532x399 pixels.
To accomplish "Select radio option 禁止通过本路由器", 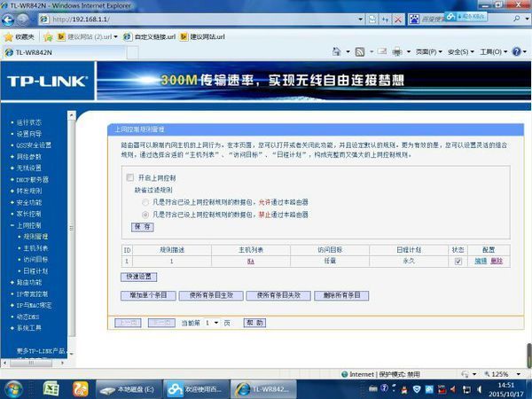I will 145,215.
